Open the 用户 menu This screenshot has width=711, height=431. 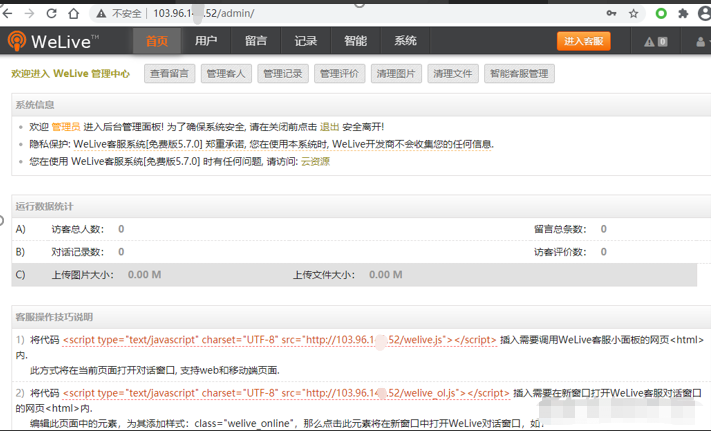coord(206,41)
